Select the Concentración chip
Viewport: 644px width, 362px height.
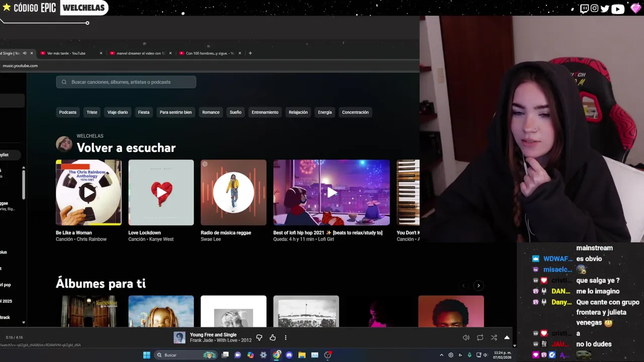(x=355, y=112)
